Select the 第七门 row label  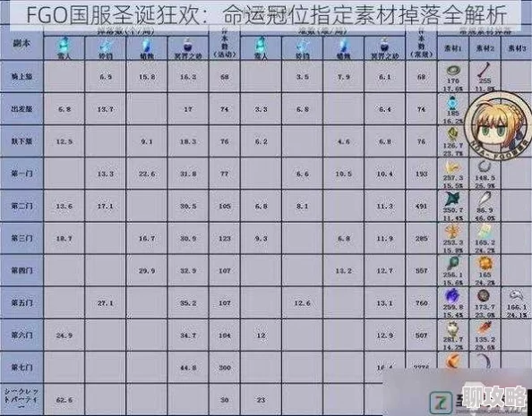click(21, 368)
